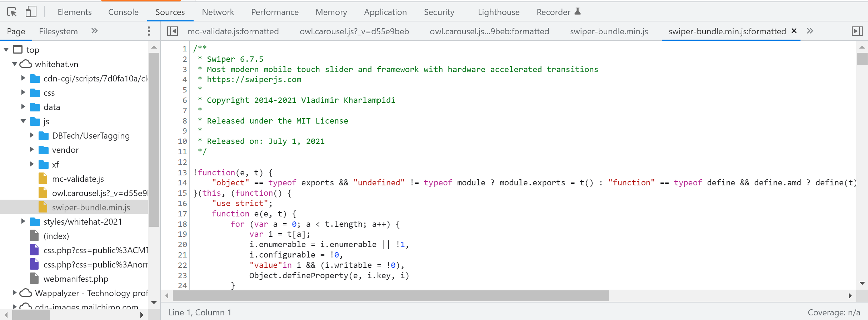Show more navigator tabs chevron
The image size is (868, 320).
[94, 31]
